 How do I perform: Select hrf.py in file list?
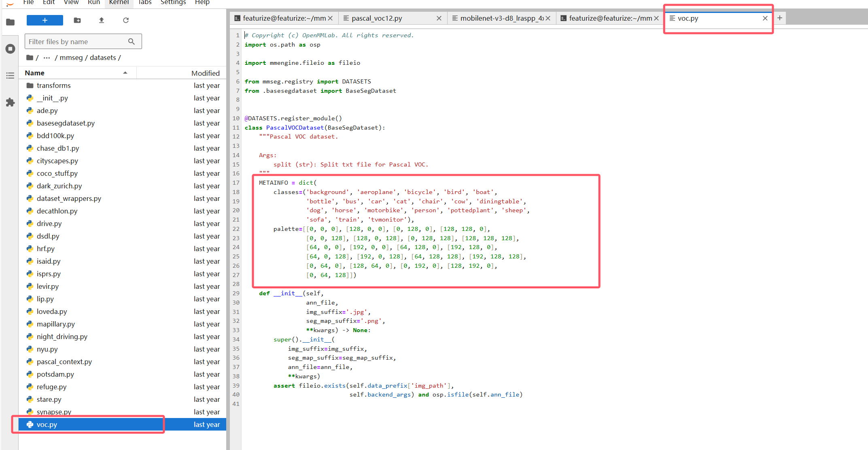(x=122, y=249)
